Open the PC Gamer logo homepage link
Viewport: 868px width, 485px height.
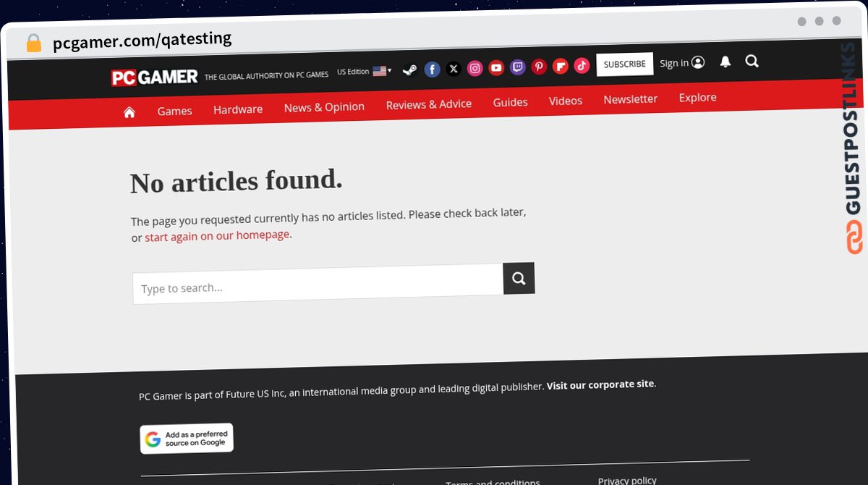point(154,77)
